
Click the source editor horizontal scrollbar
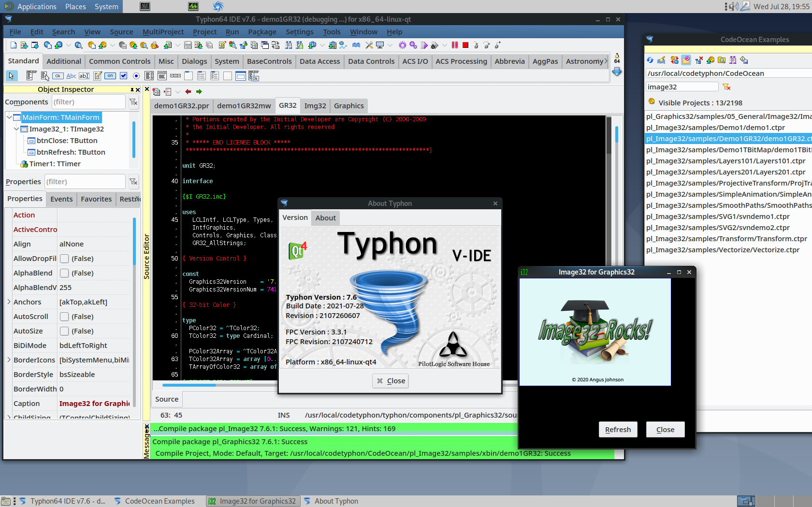point(189,385)
